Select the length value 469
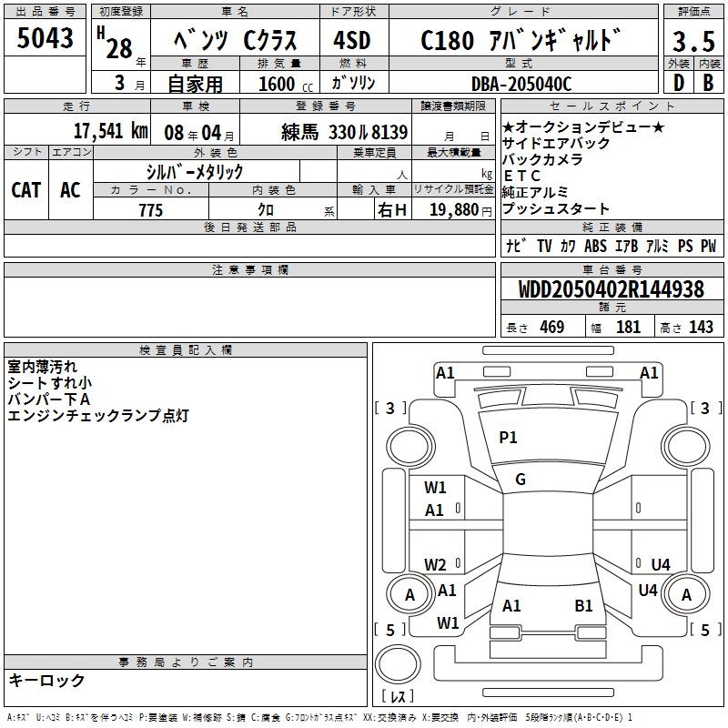Viewport: 728px width, 728px height. tap(552, 328)
